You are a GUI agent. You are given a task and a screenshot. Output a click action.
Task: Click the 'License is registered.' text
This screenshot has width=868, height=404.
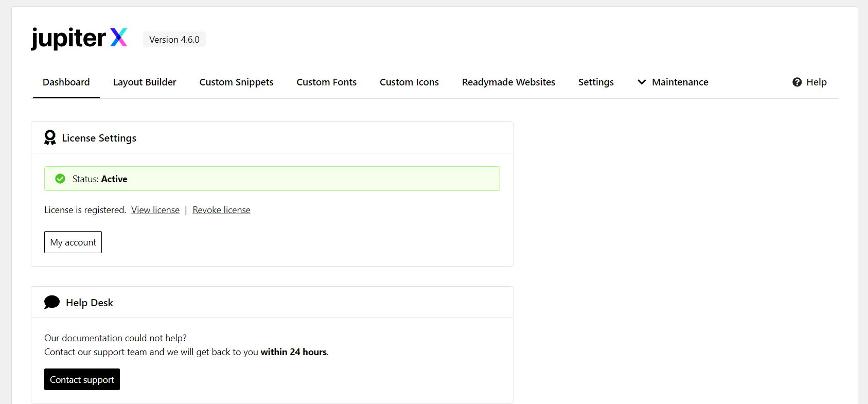(x=85, y=210)
